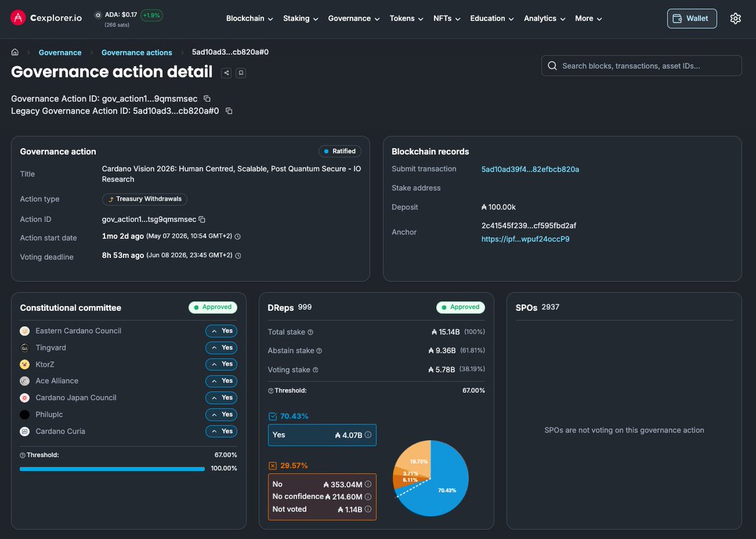This screenshot has width=756, height=539.
Task: Click the 29.57% against votes label
Action: point(294,466)
